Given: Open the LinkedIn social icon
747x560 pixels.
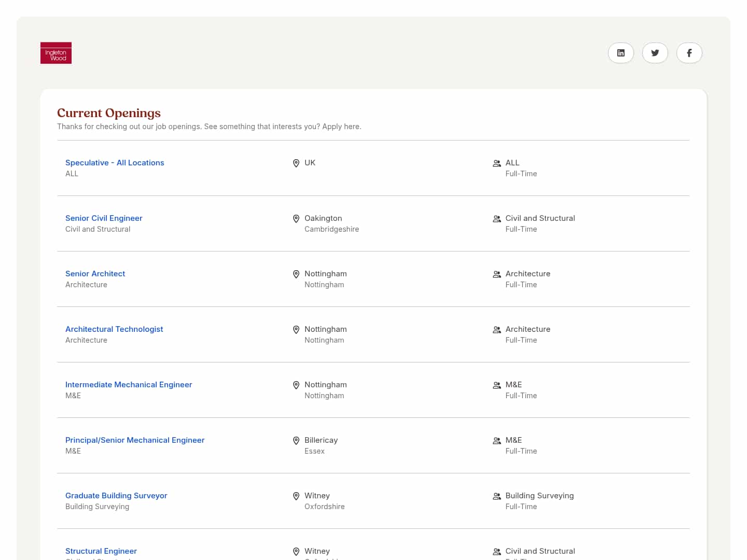Looking at the screenshot, I should (621, 53).
